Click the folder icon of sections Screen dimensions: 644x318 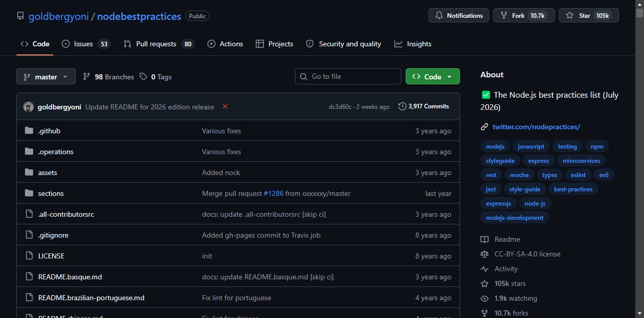(x=29, y=193)
